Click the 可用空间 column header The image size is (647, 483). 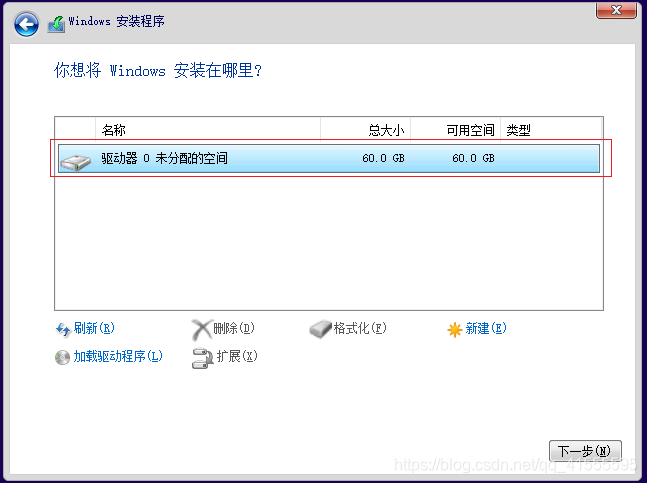coord(456,130)
